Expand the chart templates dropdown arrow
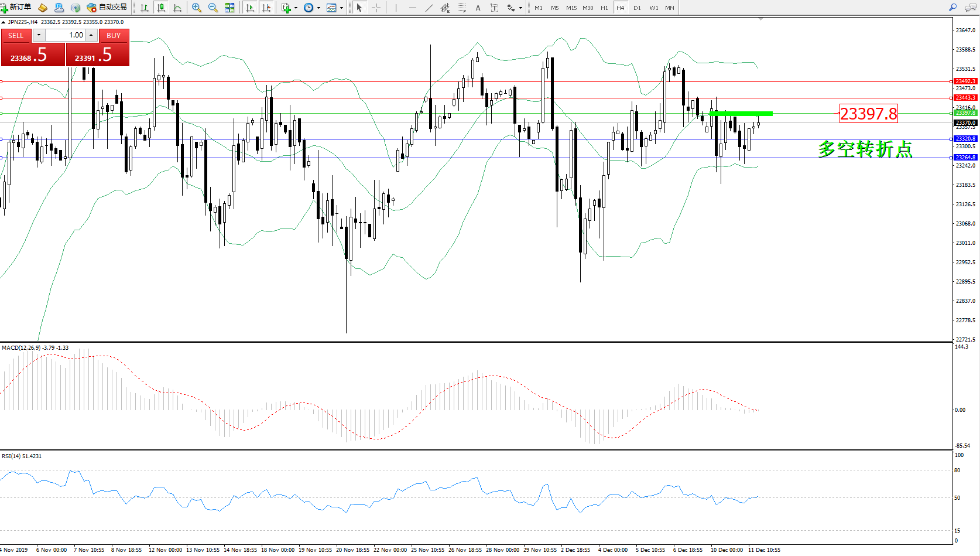 [341, 8]
